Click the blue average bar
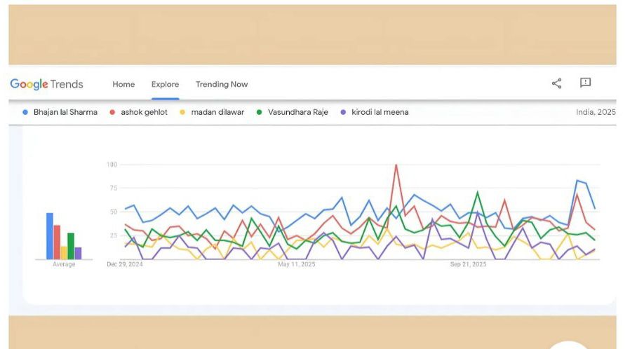The image size is (644, 349). pyautogui.click(x=50, y=236)
